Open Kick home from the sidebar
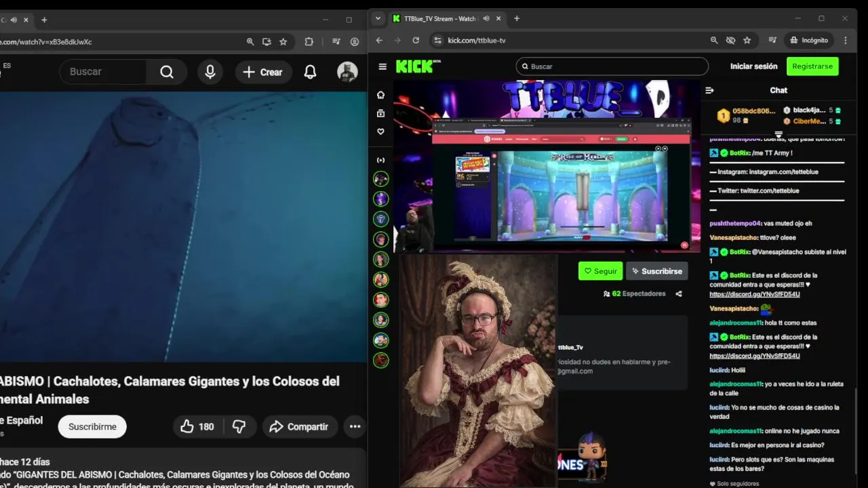 click(381, 95)
